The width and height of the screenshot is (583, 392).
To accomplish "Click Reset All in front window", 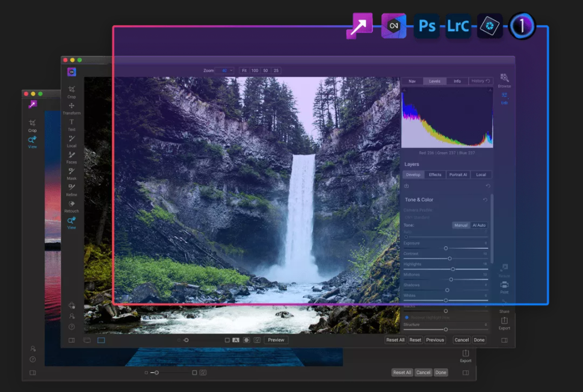I will pos(395,340).
